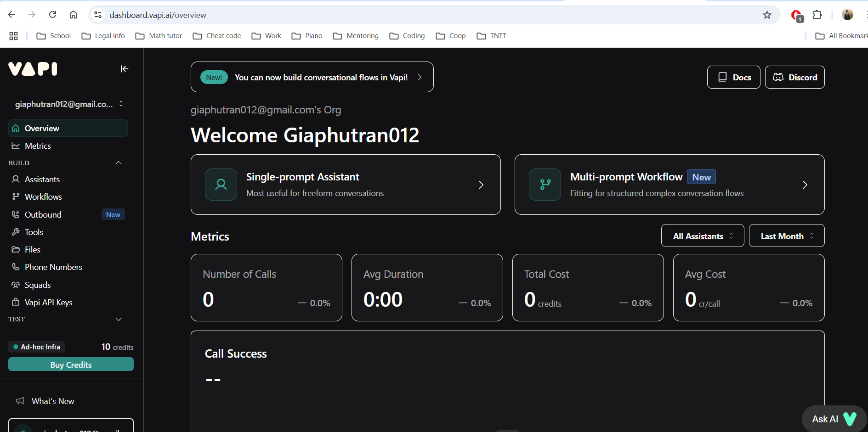Open the Ask AI chat widget
868x432 pixels.
point(834,419)
